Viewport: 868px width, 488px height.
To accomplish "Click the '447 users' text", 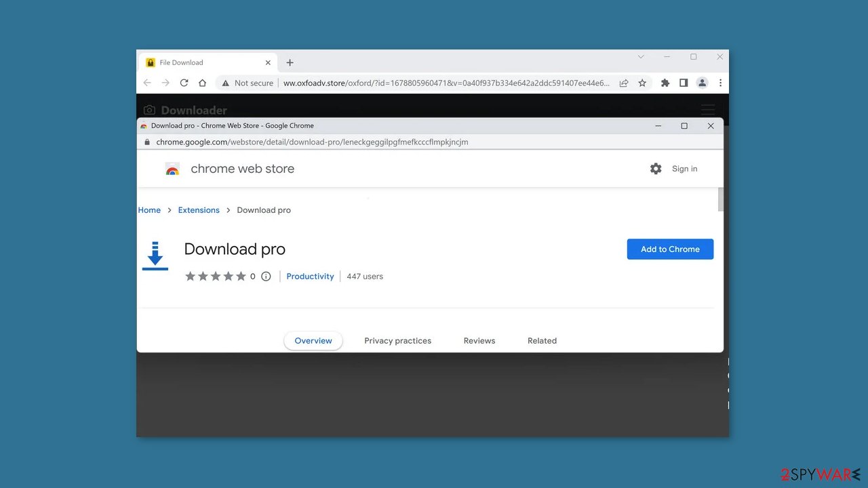I will (x=365, y=276).
